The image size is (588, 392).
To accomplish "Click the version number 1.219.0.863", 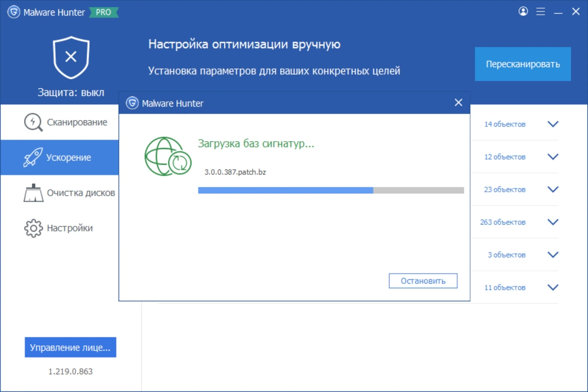I will click(x=71, y=371).
